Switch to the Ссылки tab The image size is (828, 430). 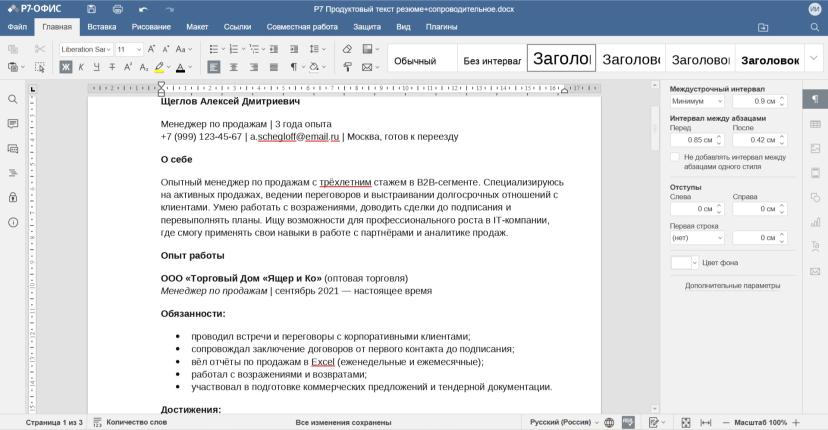[x=237, y=27]
